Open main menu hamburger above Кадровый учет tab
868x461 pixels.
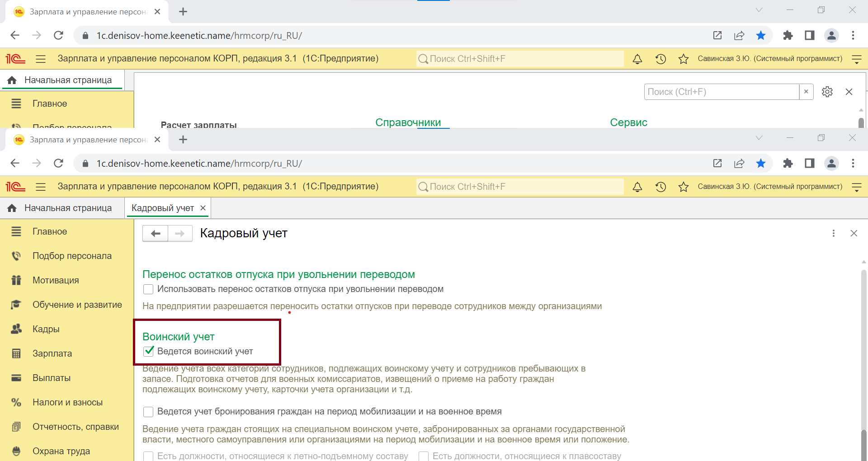tap(41, 187)
